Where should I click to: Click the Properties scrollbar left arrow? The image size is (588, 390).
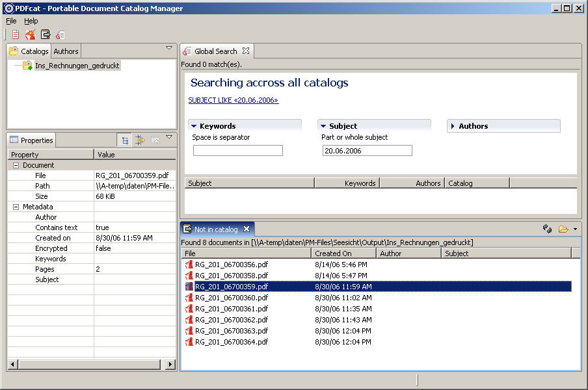pyautogui.click(x=13, y=364)
